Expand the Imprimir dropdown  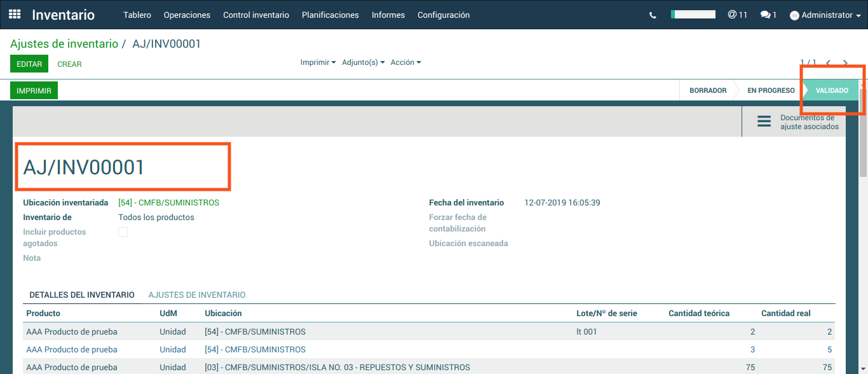318,62
